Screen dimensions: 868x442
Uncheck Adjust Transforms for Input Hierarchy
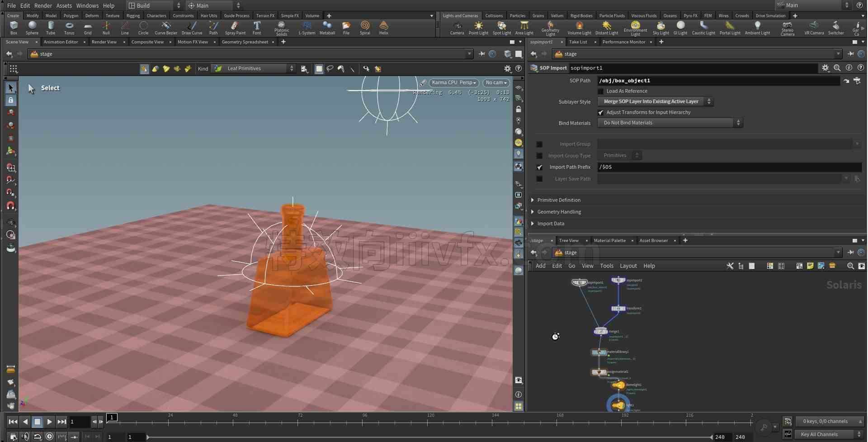click(x=601, y=113)
